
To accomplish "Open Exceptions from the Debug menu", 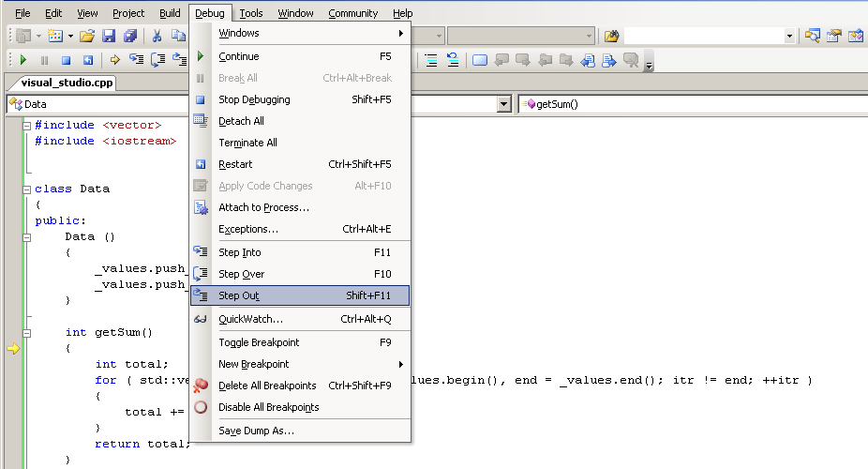I will click(300, 229).
